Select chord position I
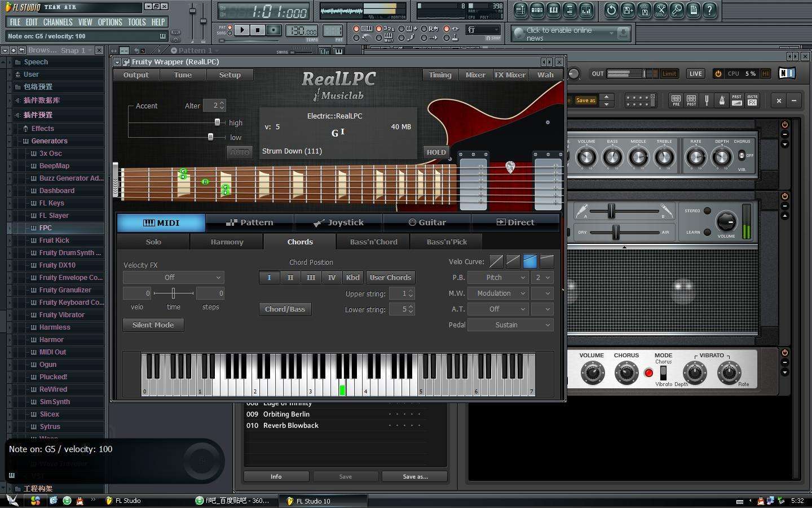This screenshot has height=508, width=812. coord(269,278)
